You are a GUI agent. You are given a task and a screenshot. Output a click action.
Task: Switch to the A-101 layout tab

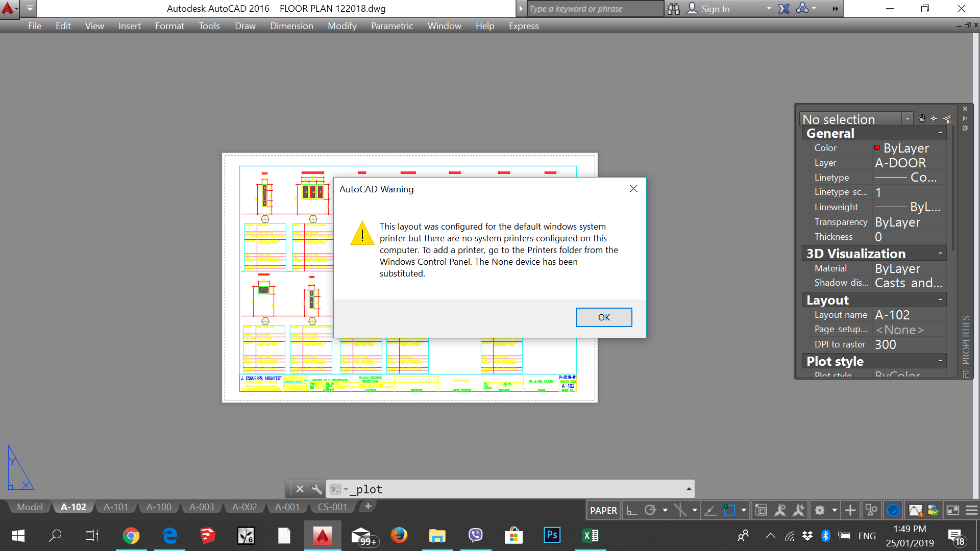pyautogui.click(x=115, y=507)
